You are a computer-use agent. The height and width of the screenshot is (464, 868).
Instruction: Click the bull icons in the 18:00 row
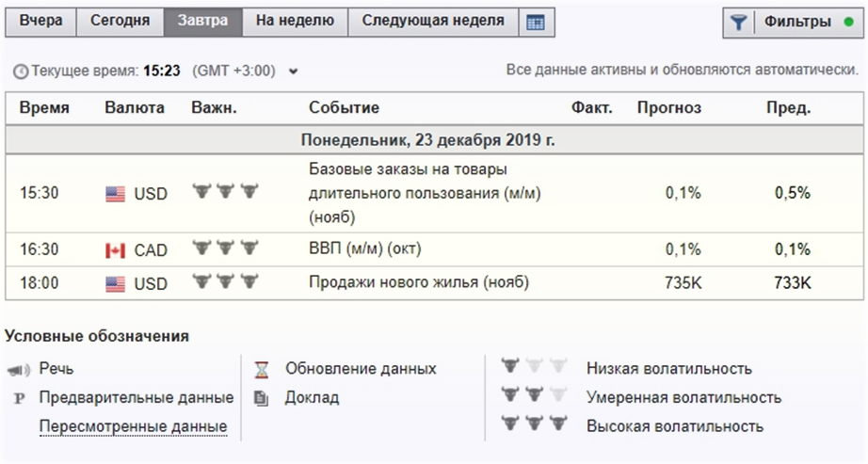[225, 281]
